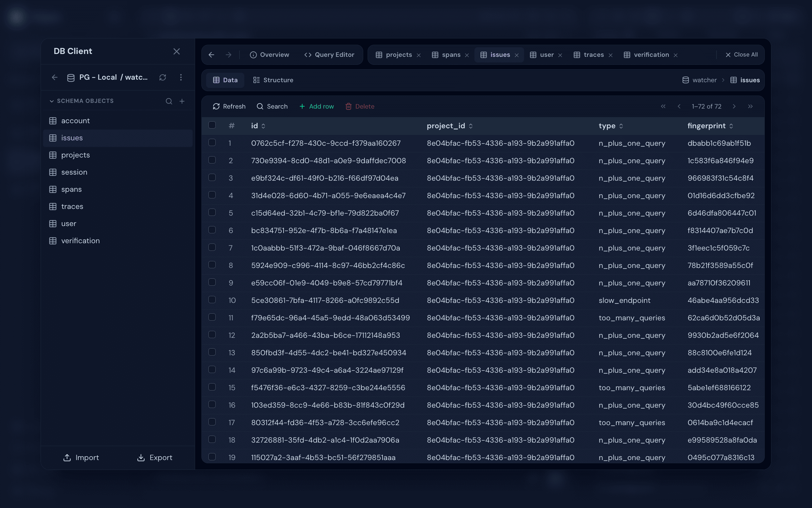This screenshot has height=508, width=812.
Task: Jump to first page of results
Action: click(x=663, y=106)
